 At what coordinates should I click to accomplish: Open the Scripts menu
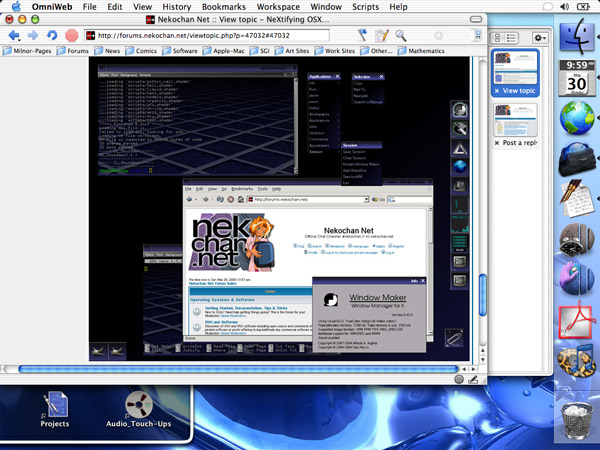coord(365,7)
